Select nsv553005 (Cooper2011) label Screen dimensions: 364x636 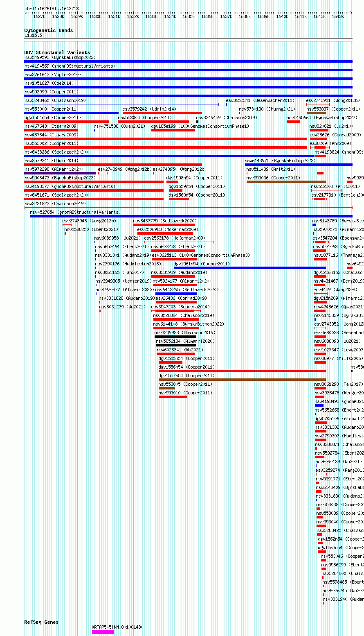(186, 384)
